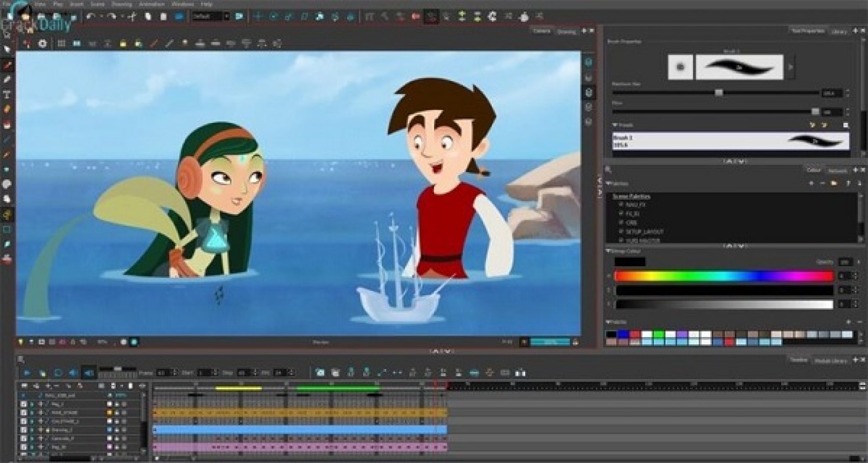Toggle the FX_01 palette checkbox
868x463 pixels.
point(621,214)
